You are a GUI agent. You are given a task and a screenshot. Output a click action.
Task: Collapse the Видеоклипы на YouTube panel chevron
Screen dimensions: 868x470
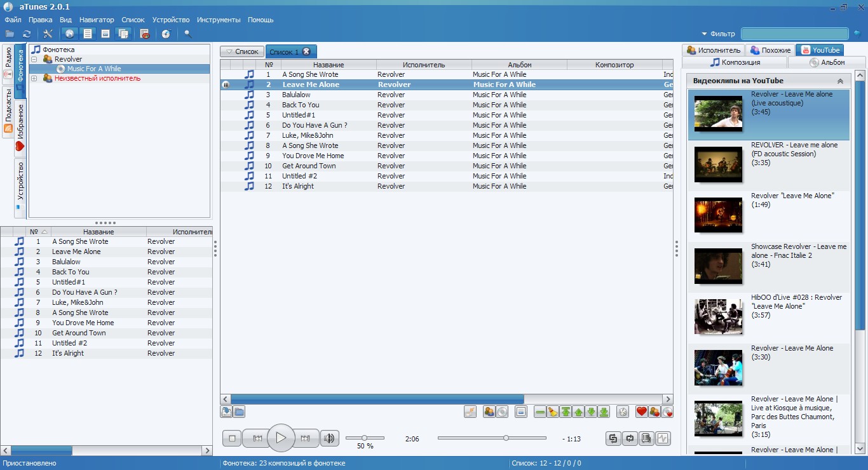tap(840, 81)
